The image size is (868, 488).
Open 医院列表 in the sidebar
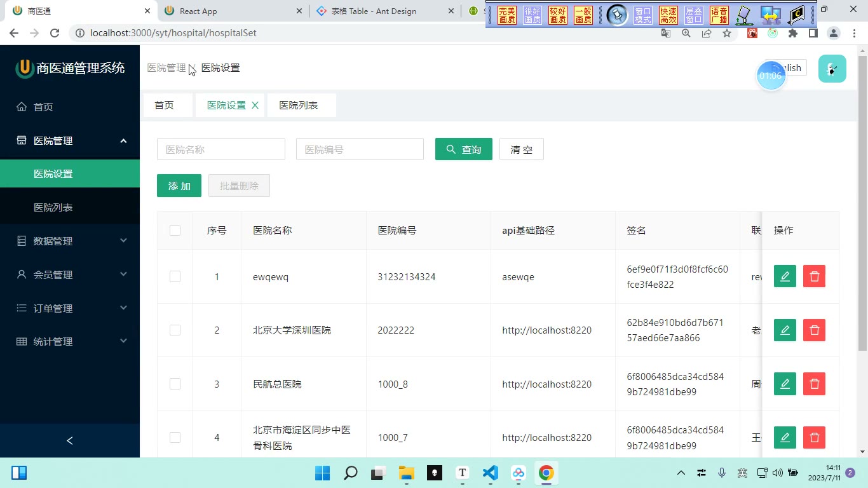coord(70,207)
